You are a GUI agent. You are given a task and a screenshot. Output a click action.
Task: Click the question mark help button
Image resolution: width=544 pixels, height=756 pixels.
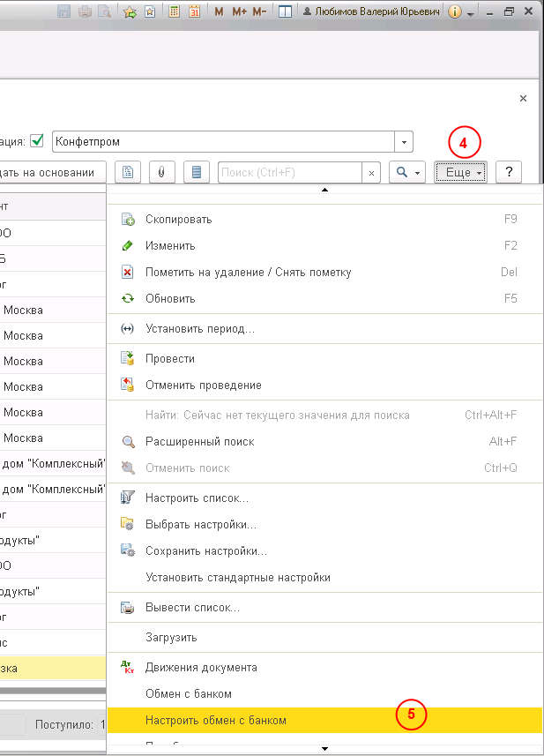point(509,173)
